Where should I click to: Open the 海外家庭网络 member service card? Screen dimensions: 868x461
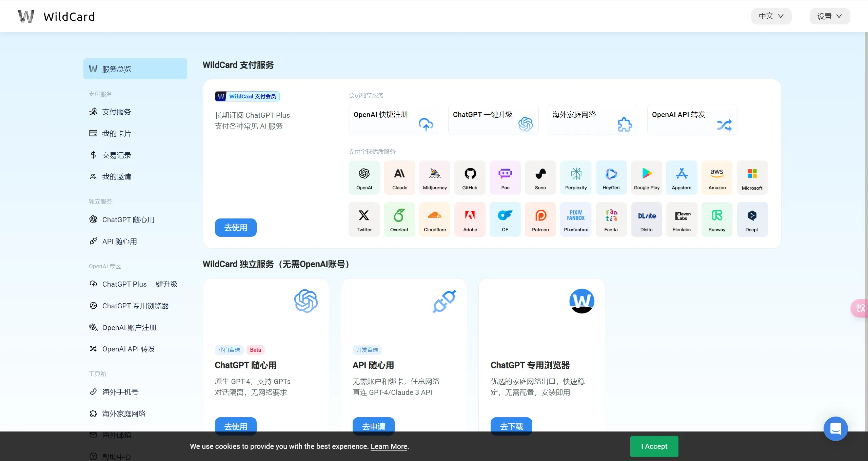click(593, 119)
